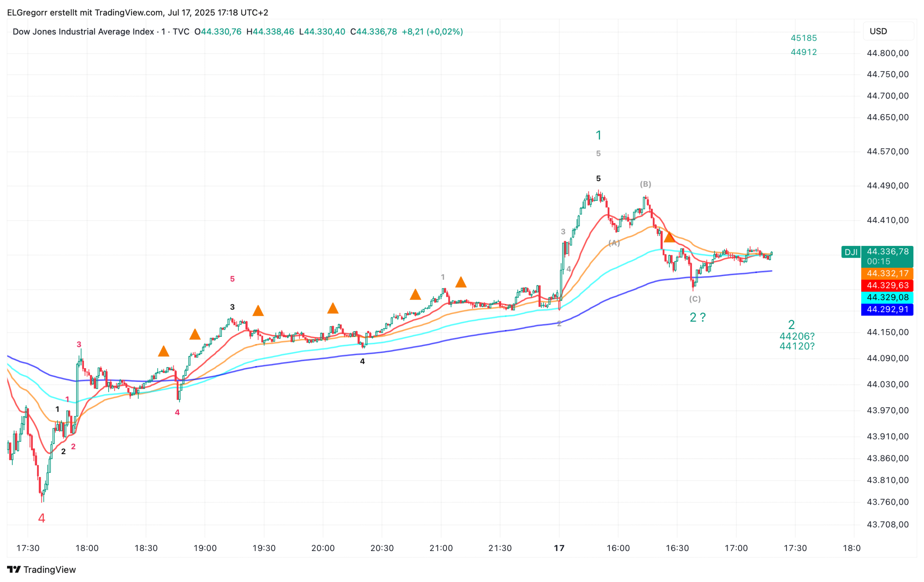Click the bold 17 date marker on time axis
Screen dimensions: 924x582
click(559, 548)
